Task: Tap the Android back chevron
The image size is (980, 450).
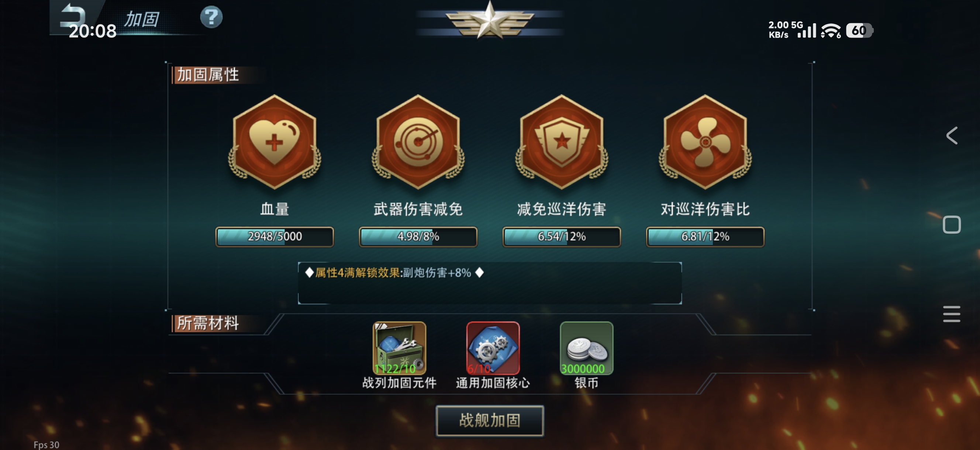Action: pos(952,135)
